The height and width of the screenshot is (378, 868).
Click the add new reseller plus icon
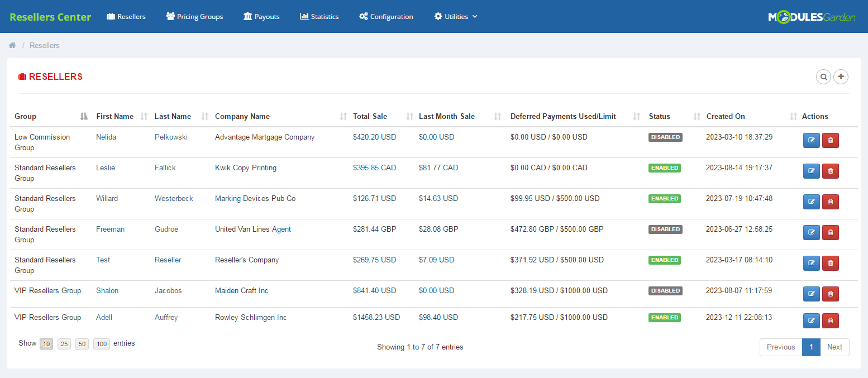[841, 76]
